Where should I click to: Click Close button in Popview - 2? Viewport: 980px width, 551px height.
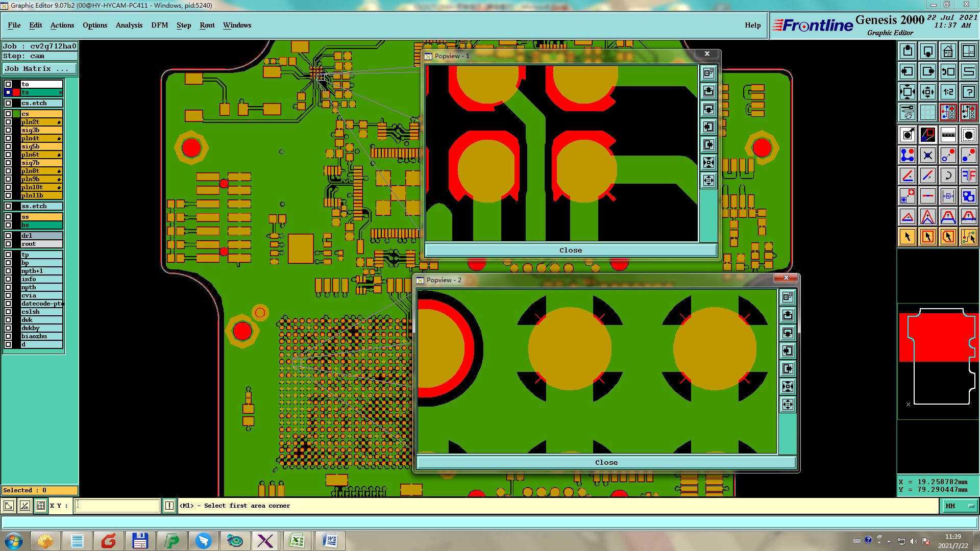(x=606, y=462)
